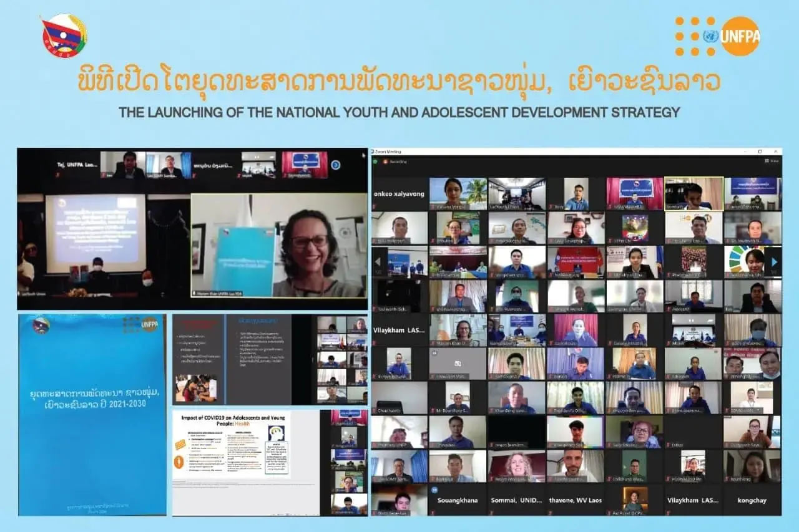The image size is (799, 532).
Task: Select red banner thumbnail in speaker strip
Action: click(x=304, y=165)
